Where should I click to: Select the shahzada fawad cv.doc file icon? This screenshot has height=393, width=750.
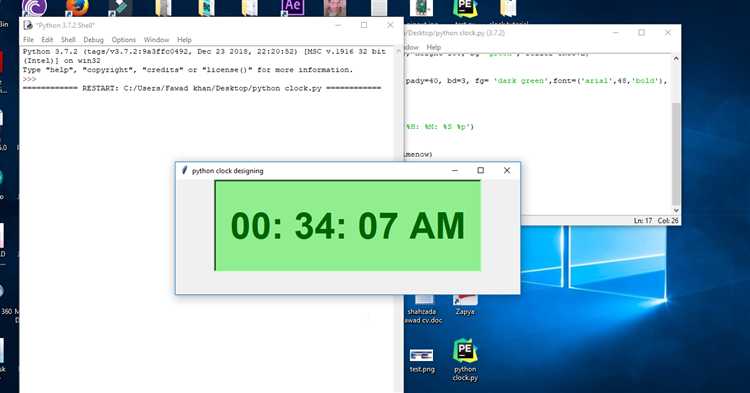coord(423,310)
